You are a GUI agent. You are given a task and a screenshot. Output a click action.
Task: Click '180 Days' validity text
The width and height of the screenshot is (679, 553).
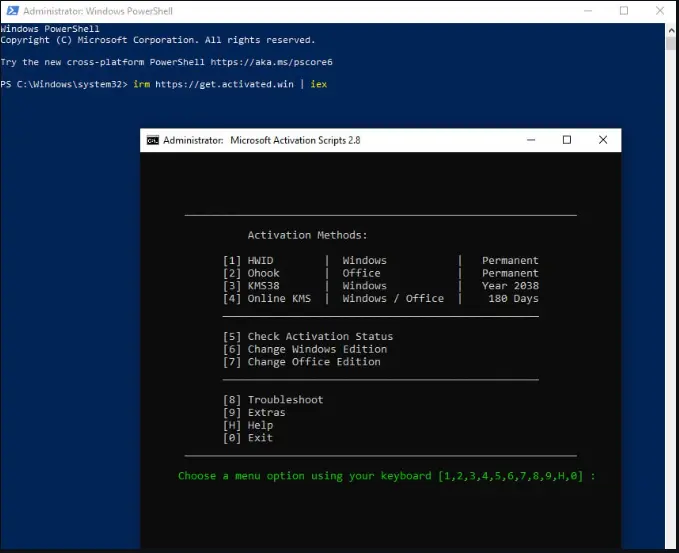514,299
